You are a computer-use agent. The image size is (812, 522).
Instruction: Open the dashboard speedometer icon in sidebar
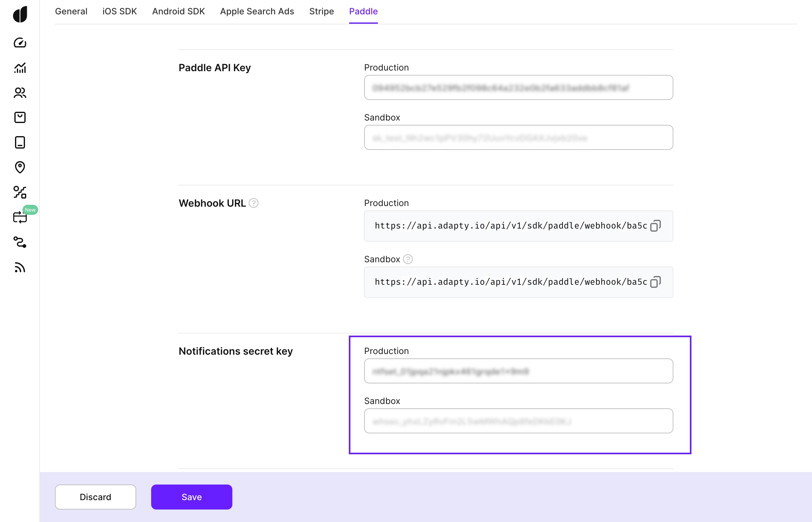click(x=20, y=43)
